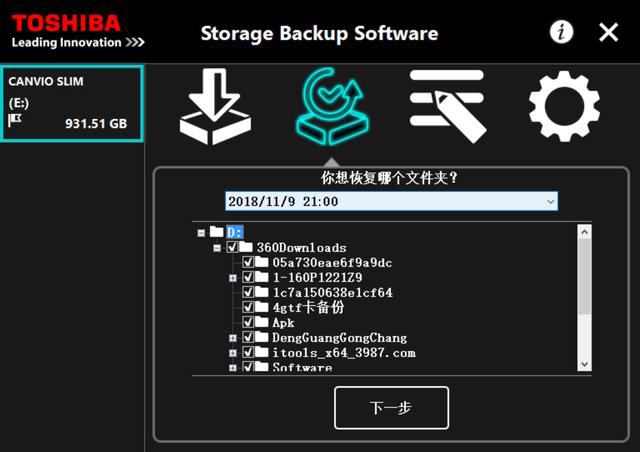Uncheck the Software folder checkbox
The height and width of the screenshot is (452, 640).
248,366
